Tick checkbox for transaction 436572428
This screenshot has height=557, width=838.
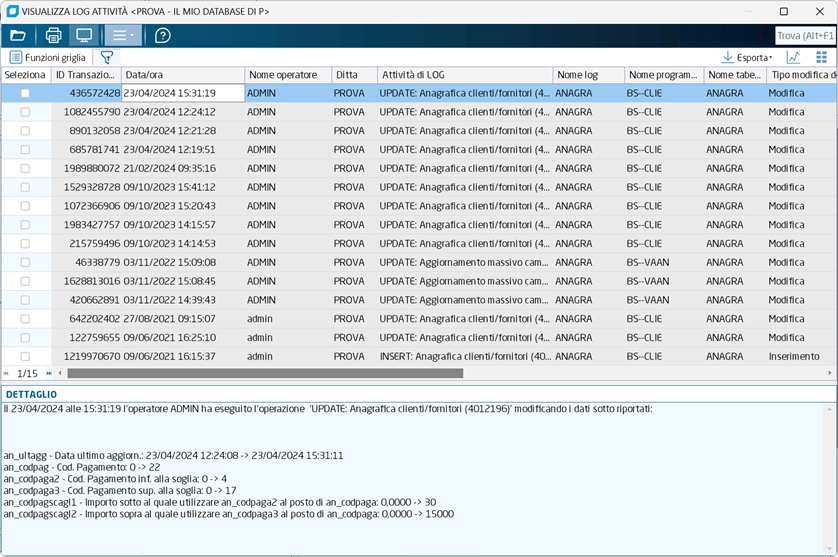[25, 93]
